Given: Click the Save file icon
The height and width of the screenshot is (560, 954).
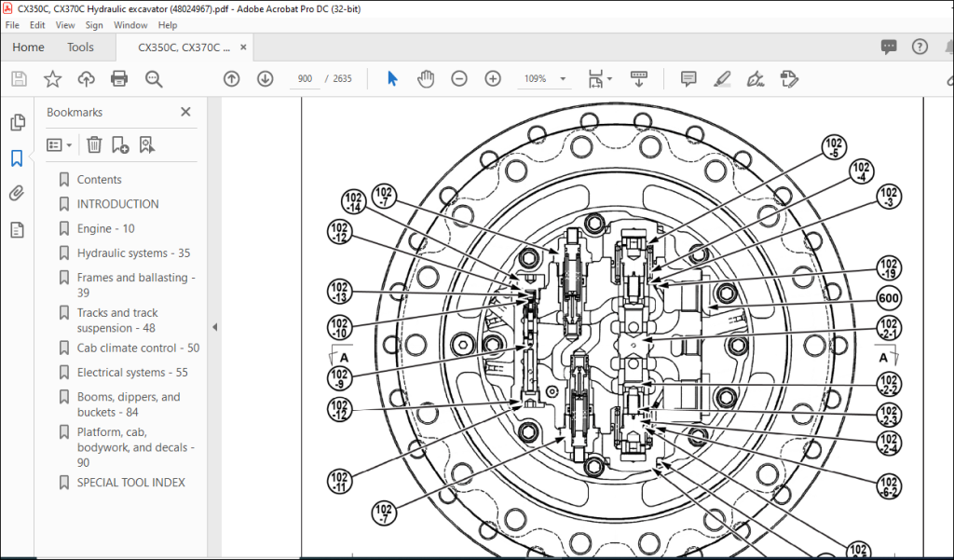Looking at the screenshot, I should tap(19, 78).
